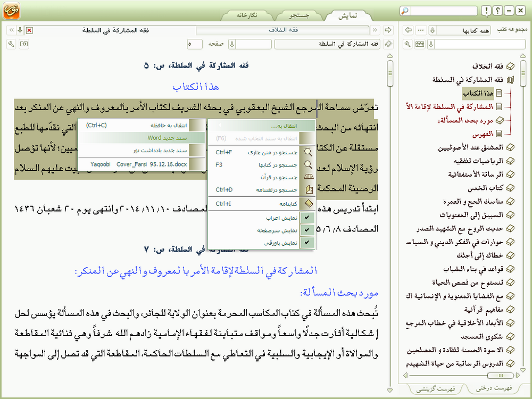The width and height of the screenshot is (532, 399).
Task: Expand the انتقال به... submenu
Action: click(x=261, y=126)
